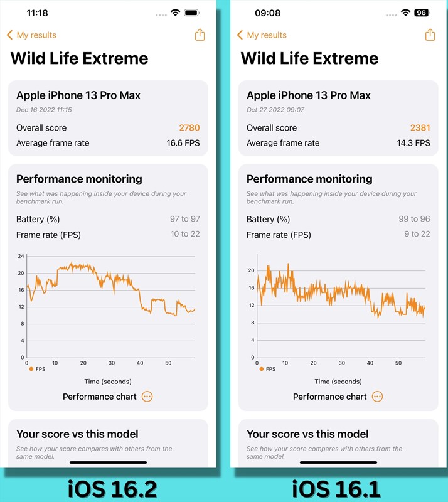Tap home indicator bar on left phone

click(109, 462)
